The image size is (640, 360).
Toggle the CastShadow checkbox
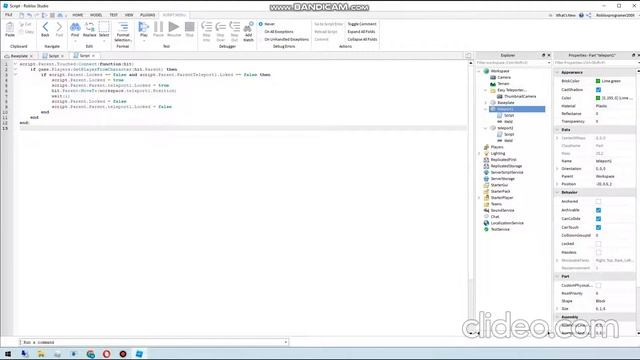click(598, 89)
